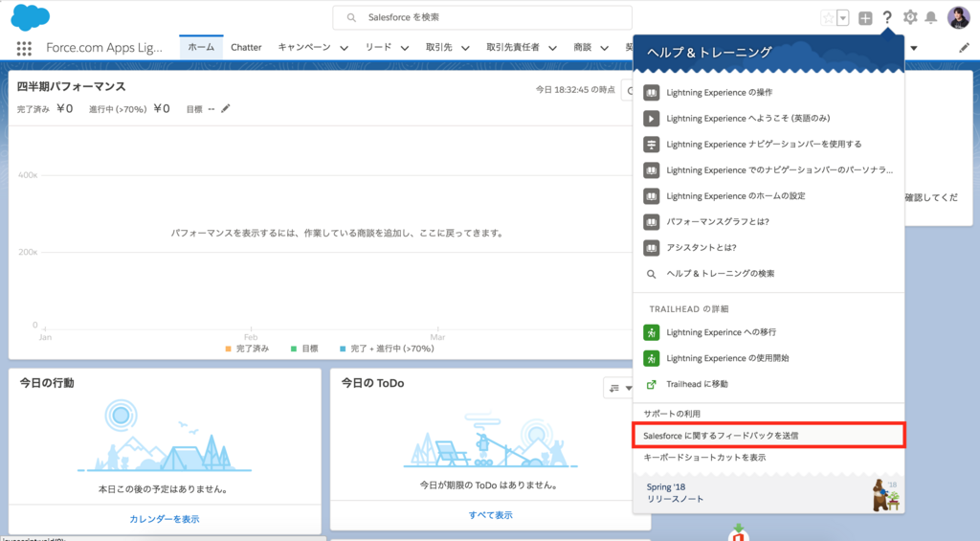The image size is (980, 541).
Task: Open Lightning Experience の使用開始 trail
Action: point(727,358)
